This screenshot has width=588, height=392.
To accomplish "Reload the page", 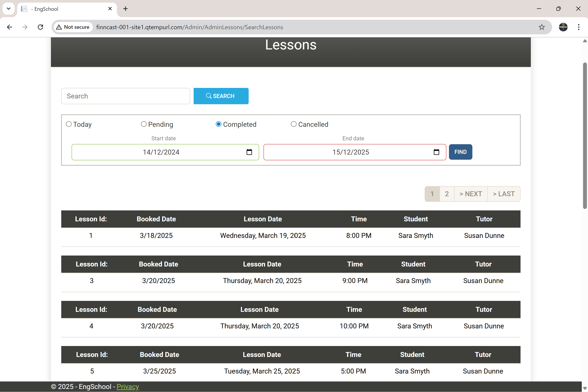I will coord(40,27).
